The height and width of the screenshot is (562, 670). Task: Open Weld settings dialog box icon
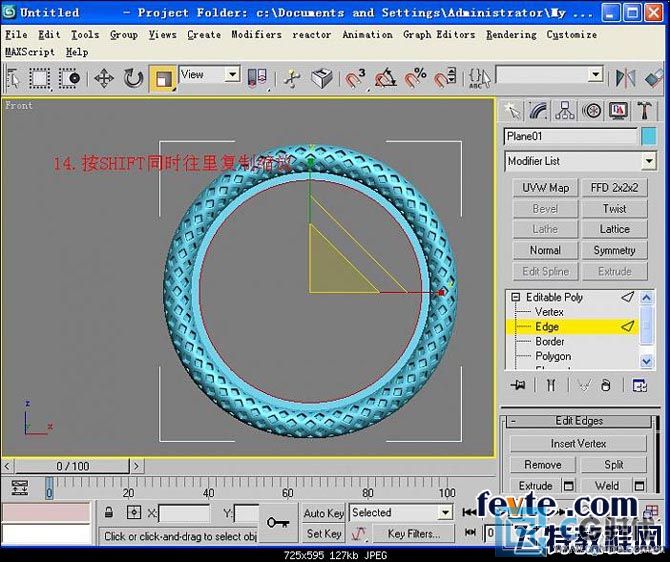[x=639, y=486]
